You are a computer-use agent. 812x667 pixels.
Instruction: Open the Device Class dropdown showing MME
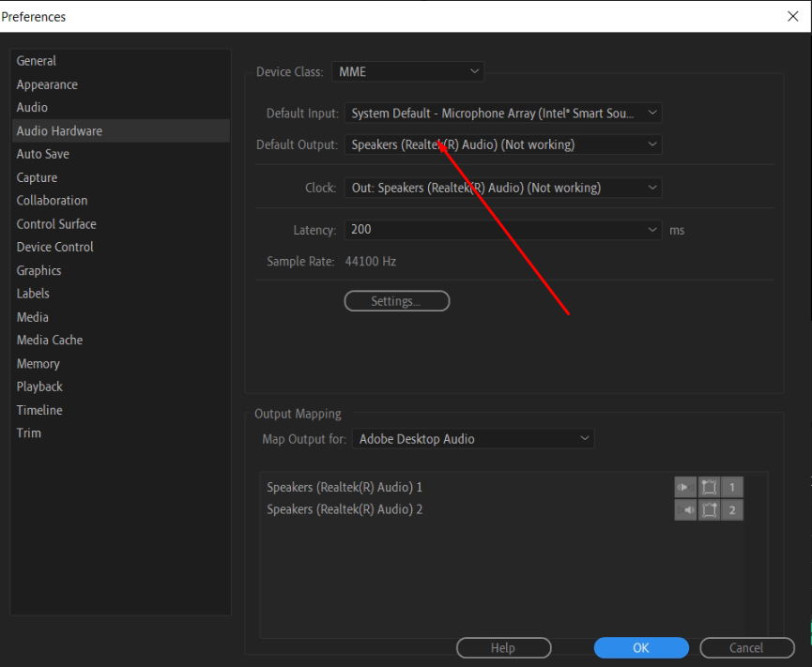408,71
